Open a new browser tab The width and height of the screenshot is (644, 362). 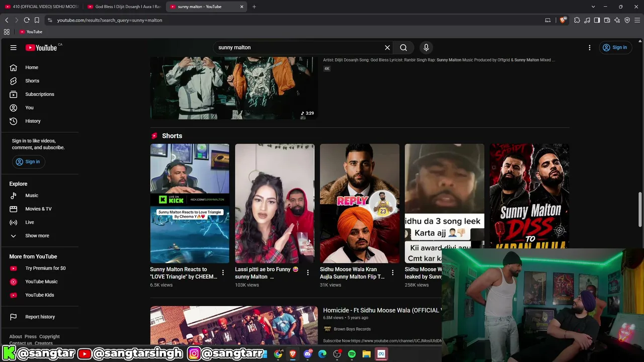pos(254,7)
